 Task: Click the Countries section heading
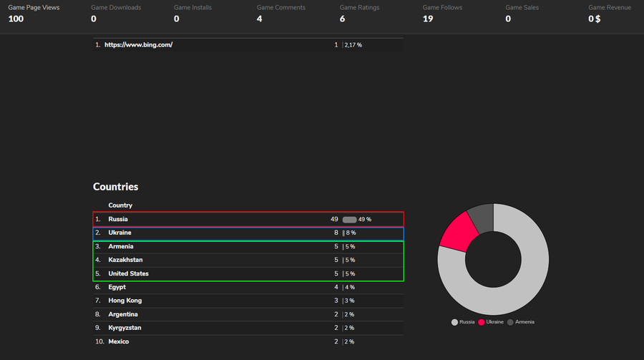point(115,187)
